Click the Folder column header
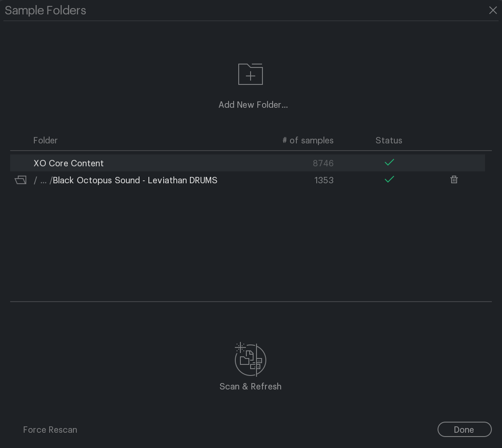The width and height of the screenshot is (502, 448). (x=45, y=140)
